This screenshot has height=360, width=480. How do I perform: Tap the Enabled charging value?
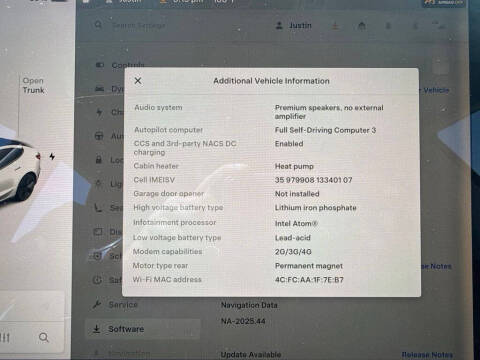pyautogui.click(x=289, y=144)
